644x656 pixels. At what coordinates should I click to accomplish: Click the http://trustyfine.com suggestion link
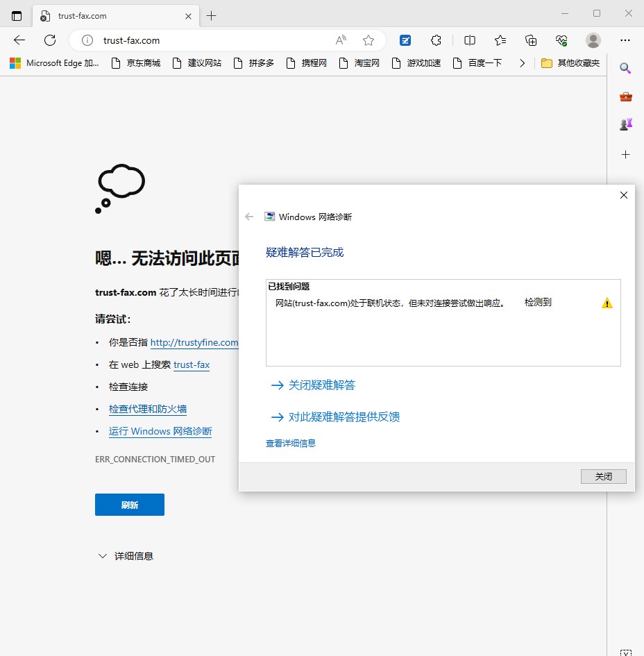point(194,342)
